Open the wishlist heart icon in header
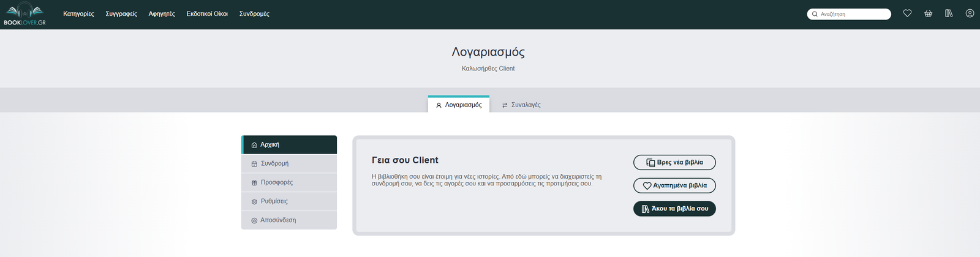The width and height of the screenshot is (980, 257). pyautogui.click(x=907, y=13)
